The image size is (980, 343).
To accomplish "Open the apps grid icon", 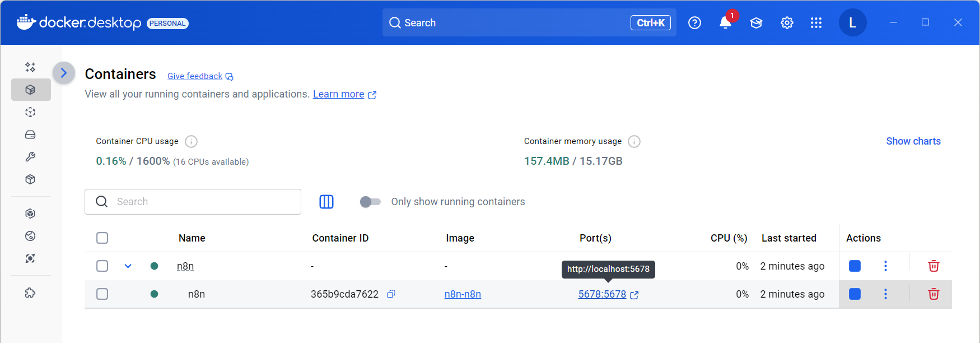I will click(x=816, y=22).
